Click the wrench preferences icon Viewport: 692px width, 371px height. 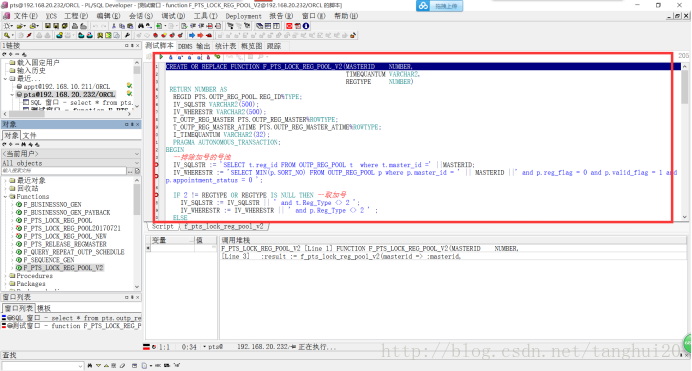tap(127, 35)
